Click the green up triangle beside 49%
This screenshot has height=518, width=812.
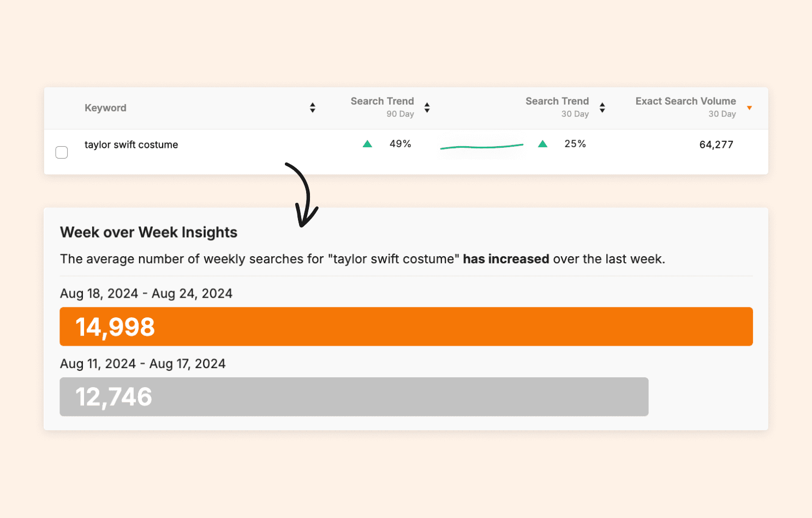367,144
